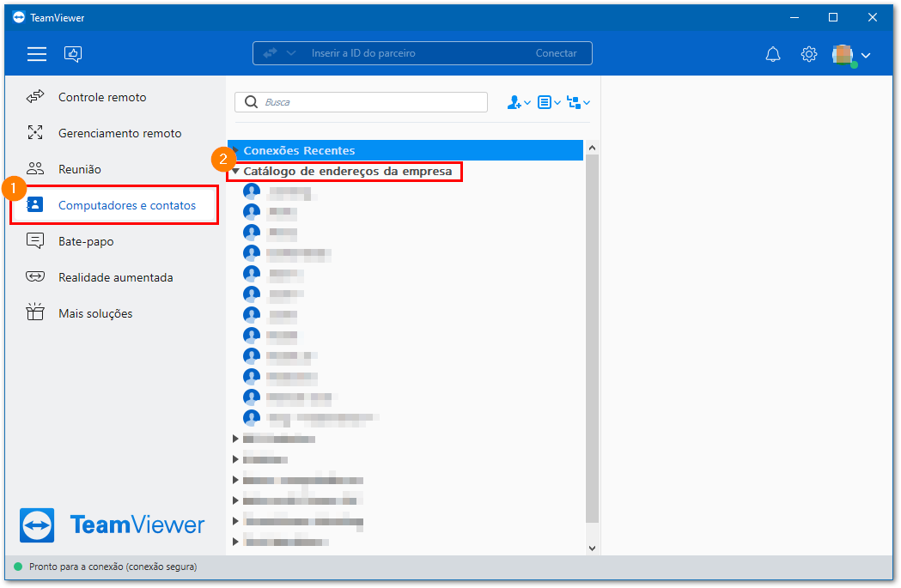The height and width of the screenshot is (588, 901).
Task: Click the connection mode arrows icon
Action: pos(270,53)
